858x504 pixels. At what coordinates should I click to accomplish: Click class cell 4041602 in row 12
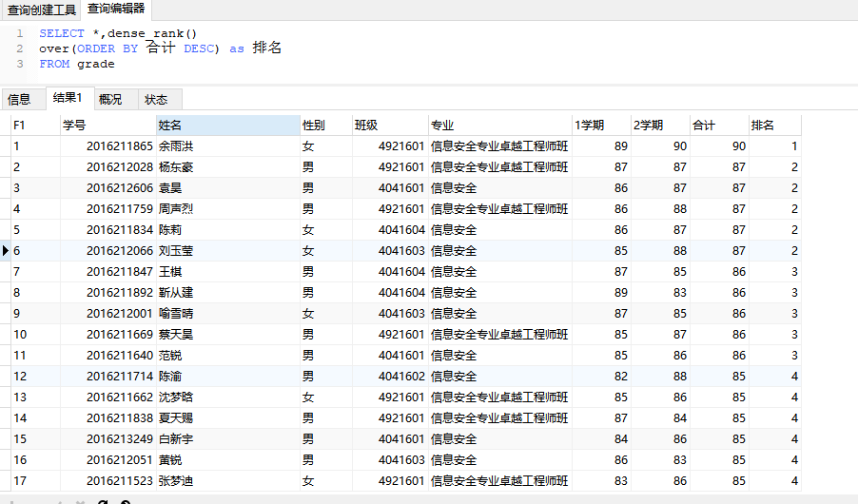[x=390, y=376]
